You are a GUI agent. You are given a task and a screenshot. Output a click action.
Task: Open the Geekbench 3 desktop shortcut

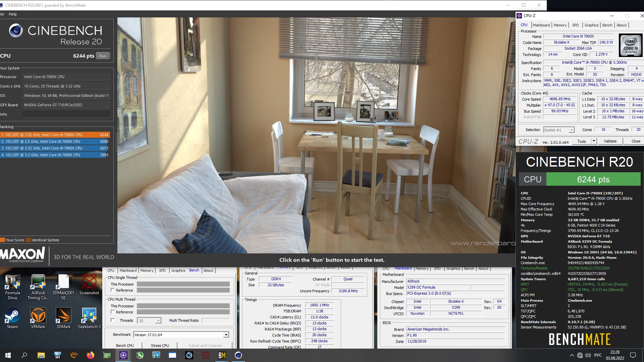89,318
